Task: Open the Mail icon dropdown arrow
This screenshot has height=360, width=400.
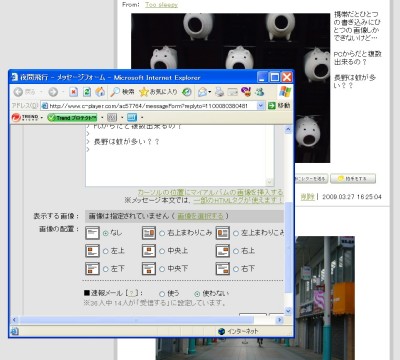Action: pos(210,92)
